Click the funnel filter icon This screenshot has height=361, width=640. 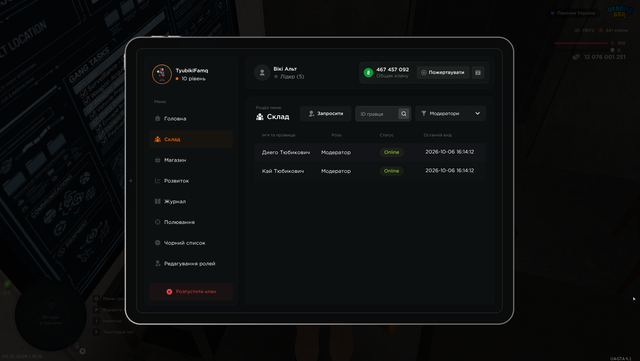[x=424, y=114]
